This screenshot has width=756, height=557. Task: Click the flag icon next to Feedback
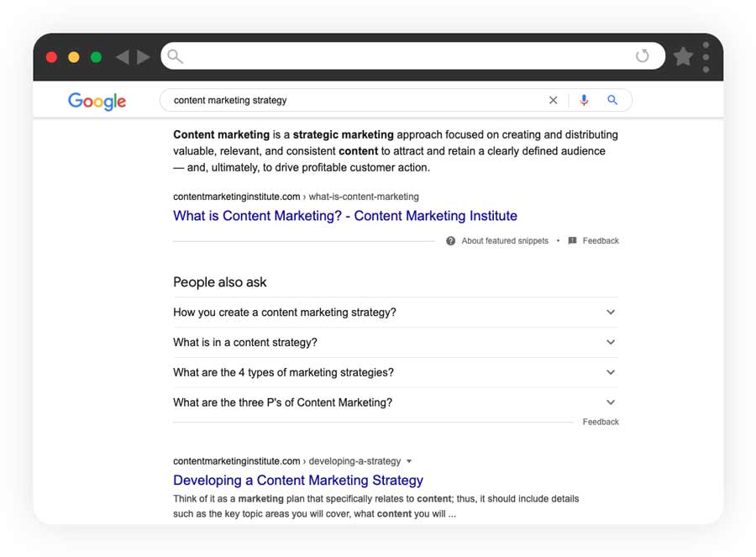click(573, 240)
